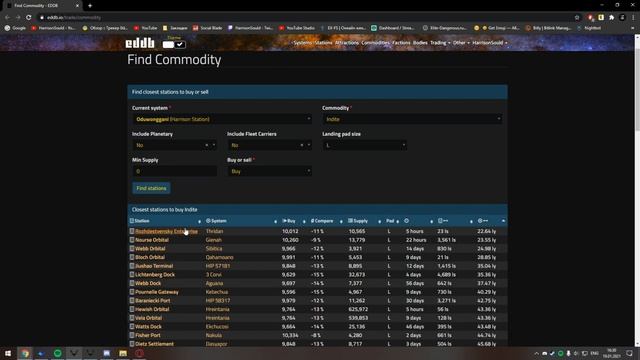
Task: Open the Factions page
Action: click(x=401, y=43)
